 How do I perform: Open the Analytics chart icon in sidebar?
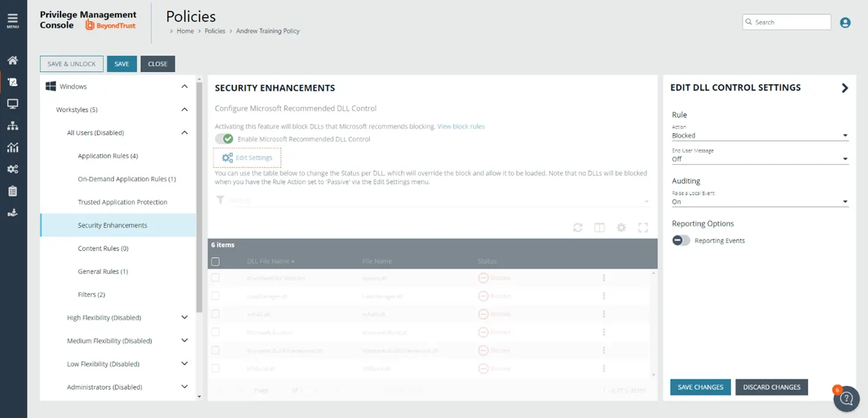pos(13,147)
